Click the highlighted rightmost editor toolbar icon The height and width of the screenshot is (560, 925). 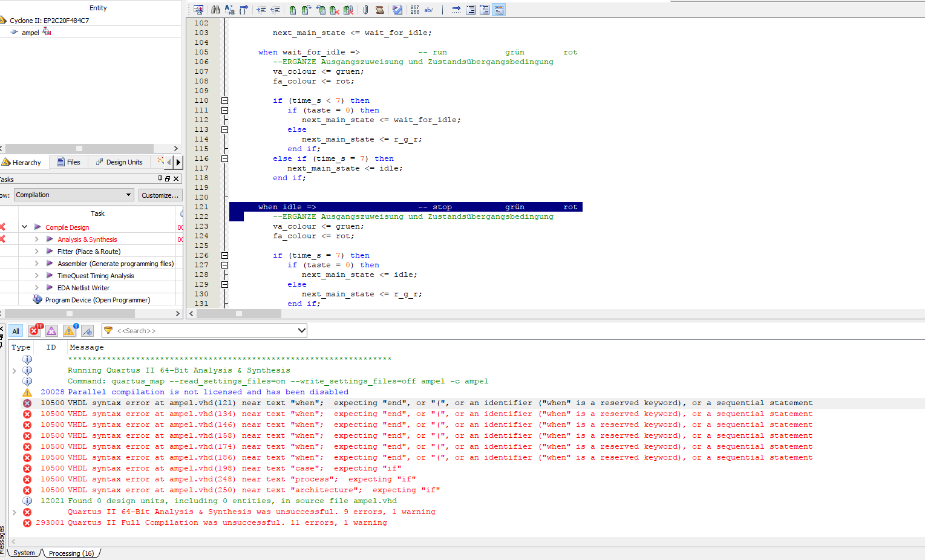click(499, 10)
